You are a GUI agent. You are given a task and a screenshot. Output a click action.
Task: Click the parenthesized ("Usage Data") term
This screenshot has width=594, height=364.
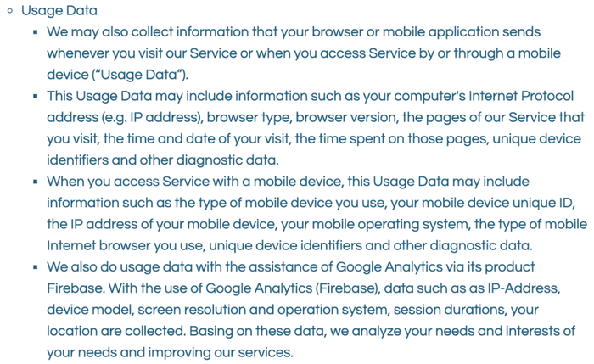point(138,74)
